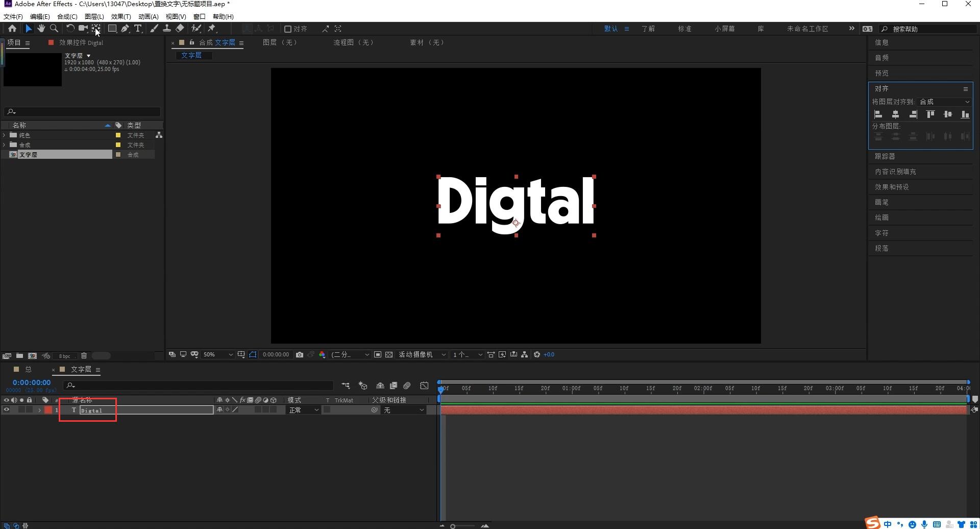
Task: Toggle the transparency grid in viewer
Action: [389, 354]
